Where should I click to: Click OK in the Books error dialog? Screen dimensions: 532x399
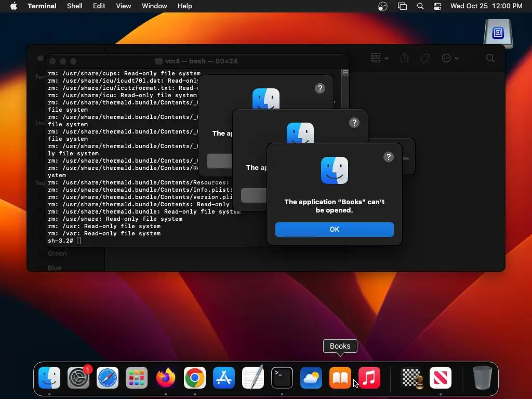click(335, 229)
